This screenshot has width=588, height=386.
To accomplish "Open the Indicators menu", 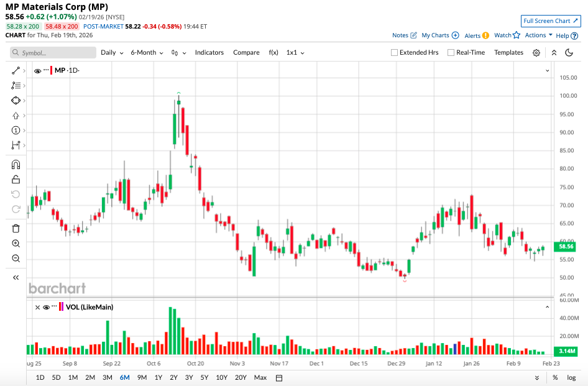I will tap(209, 53).
